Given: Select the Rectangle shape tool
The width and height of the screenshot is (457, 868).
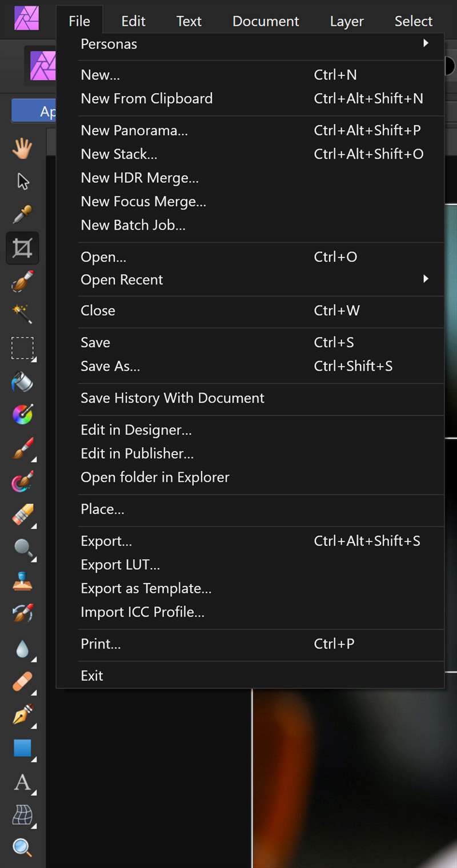Looking at the screenshot, I should click(22, 748).
